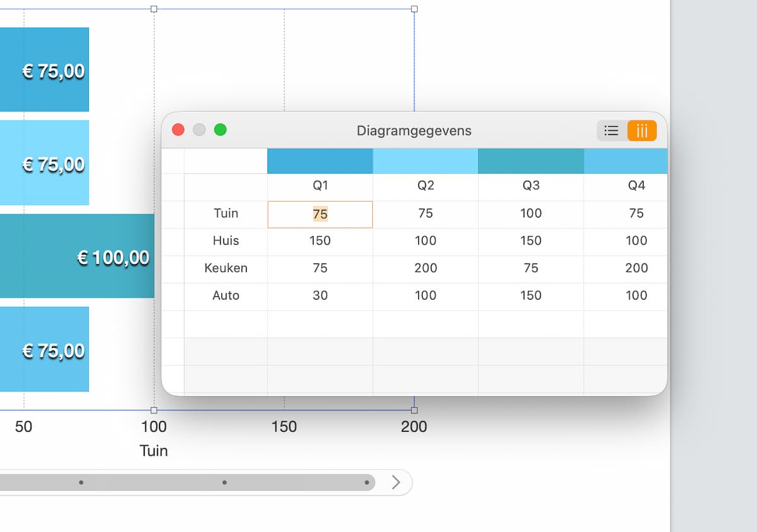Image resolution: width=757 pixels, height=532 pixels.
Task: Click the right chevron of chart navigator
Action: click(x=396, y=482)
